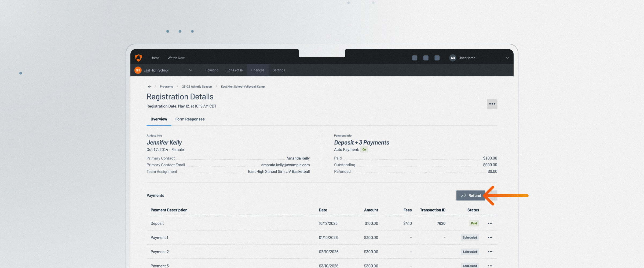Open the Finances menu item

[x=258, y=70]
